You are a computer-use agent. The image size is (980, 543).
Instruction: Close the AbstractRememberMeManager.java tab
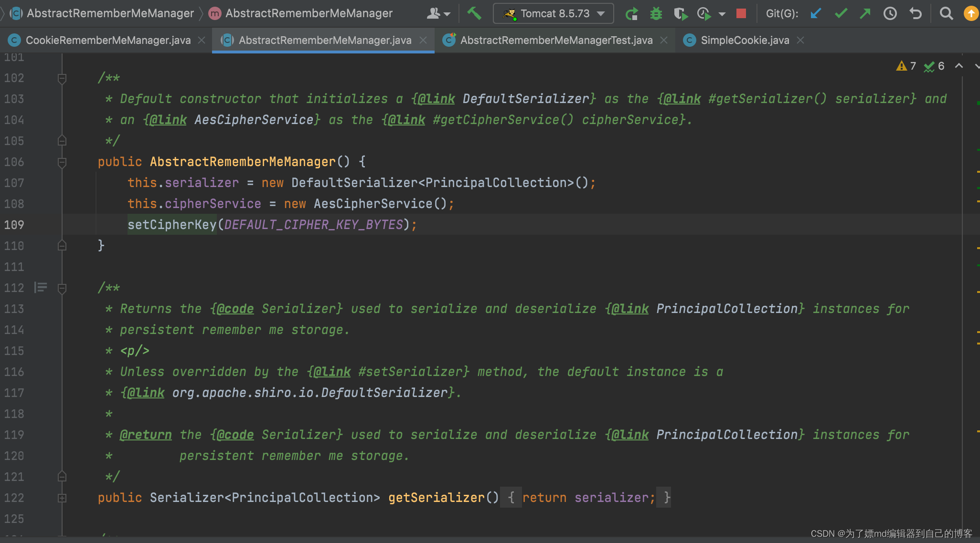coord(423,40)
